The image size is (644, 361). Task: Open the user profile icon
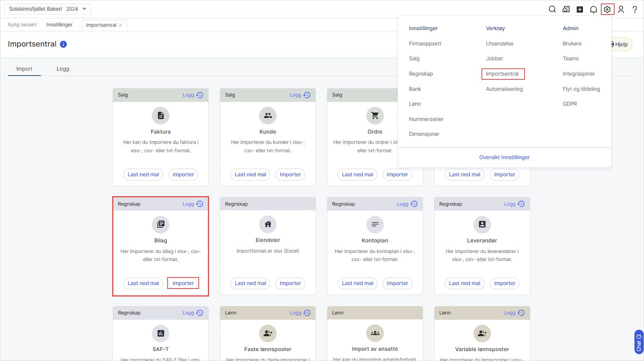click(x=621, y=9)
